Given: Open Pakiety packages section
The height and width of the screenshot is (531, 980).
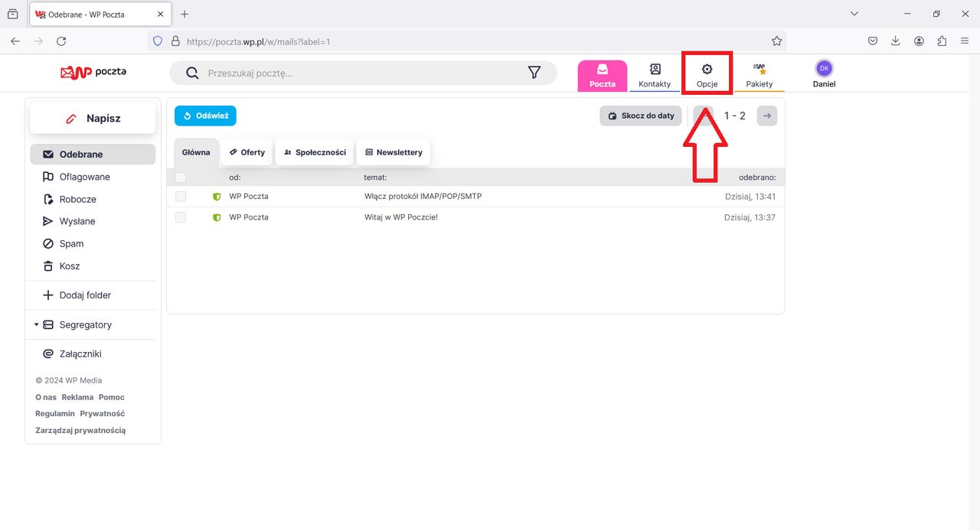Looking at the screenshot, I should (759, 76).
